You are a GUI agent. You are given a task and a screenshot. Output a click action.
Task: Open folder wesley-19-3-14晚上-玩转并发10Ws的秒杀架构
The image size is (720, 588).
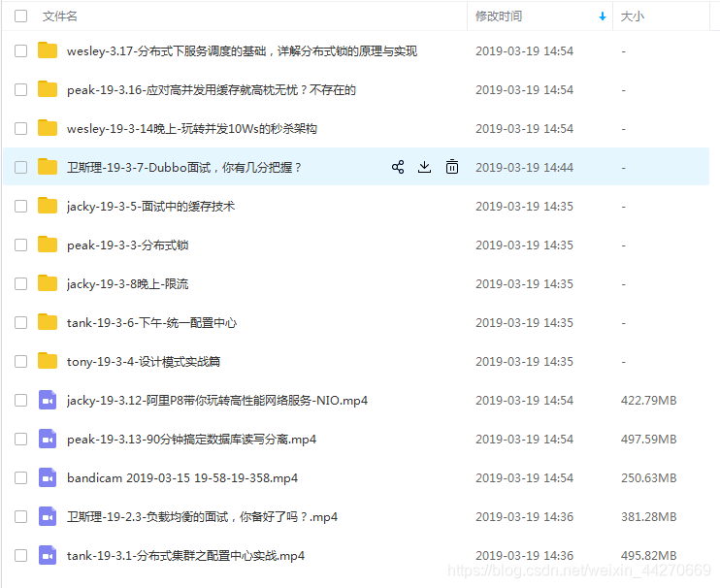click(x=192, y=128)
